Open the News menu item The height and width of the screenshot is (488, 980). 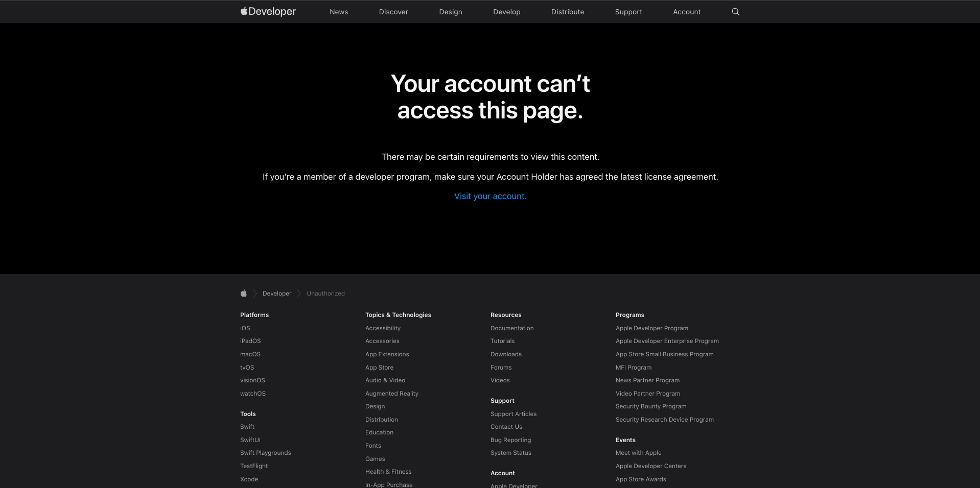pos(339,12)
